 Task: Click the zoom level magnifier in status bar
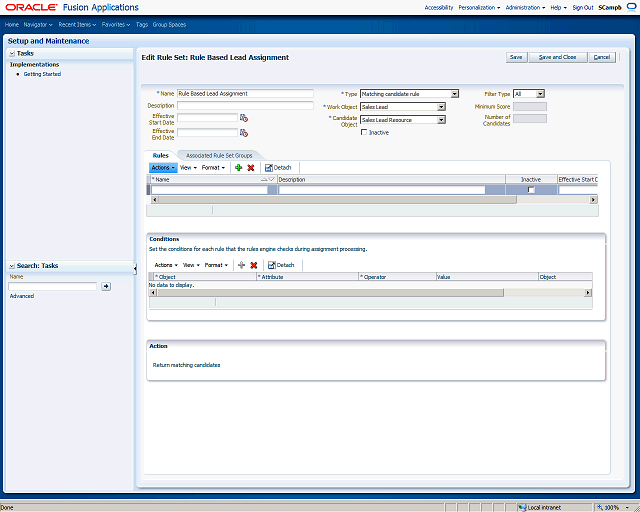[600, 508]
